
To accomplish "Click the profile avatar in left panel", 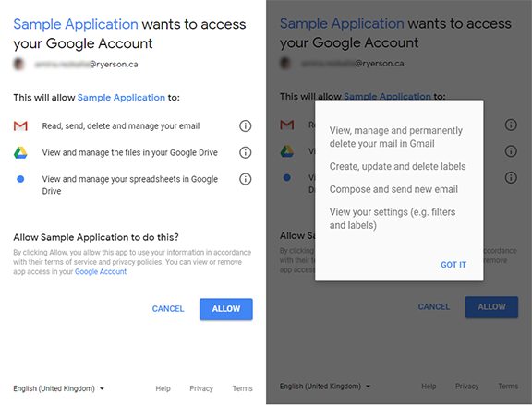I will [19, 64].
